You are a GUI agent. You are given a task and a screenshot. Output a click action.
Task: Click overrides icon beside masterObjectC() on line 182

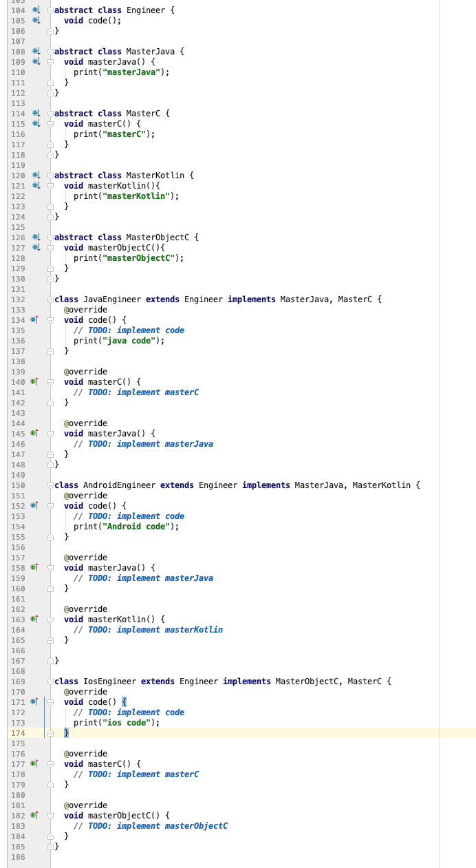pos(34,816)
